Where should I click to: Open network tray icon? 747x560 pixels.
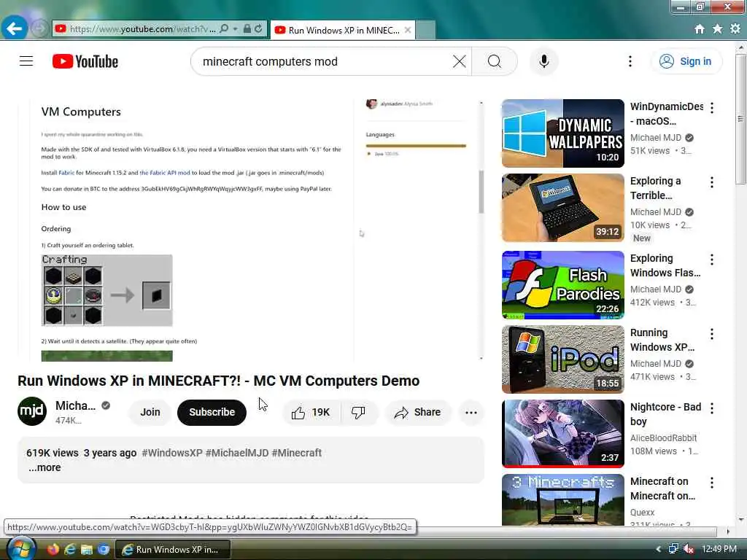673,549
